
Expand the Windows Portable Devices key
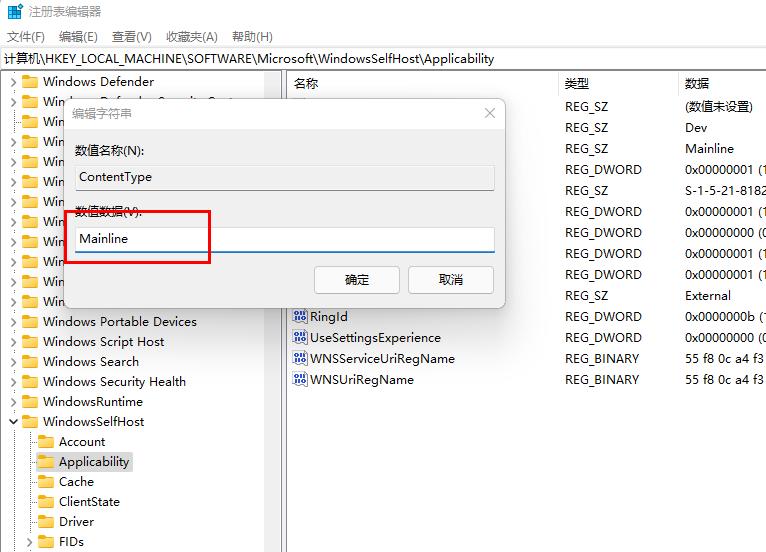[x=13, y=322]
